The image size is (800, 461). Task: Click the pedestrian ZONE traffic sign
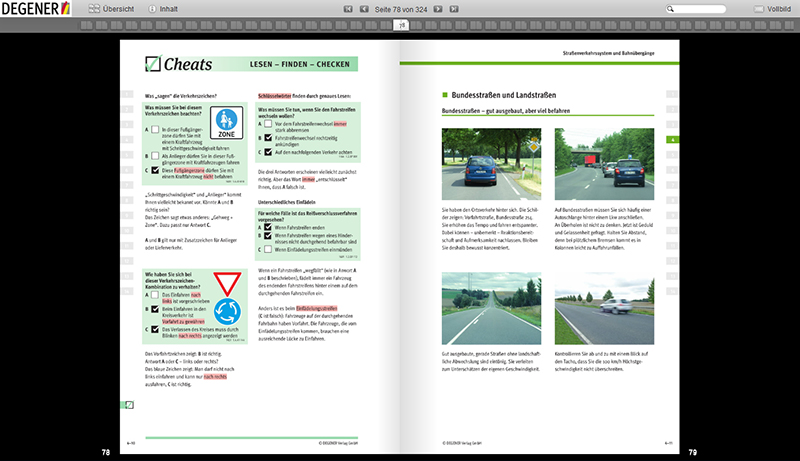tap(227, 123)
